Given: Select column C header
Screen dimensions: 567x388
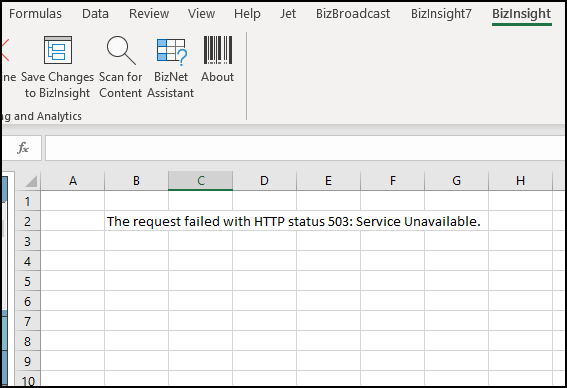Looking at the screenshot, I should (x=201, y=181).
